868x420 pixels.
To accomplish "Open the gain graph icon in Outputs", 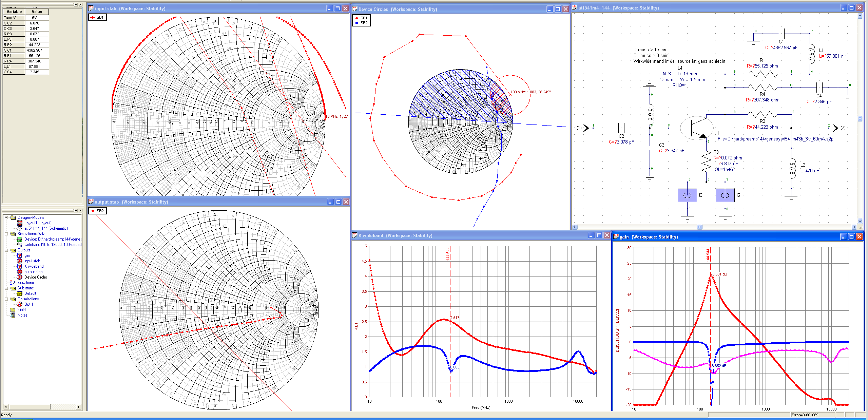I will click(20, 255).
